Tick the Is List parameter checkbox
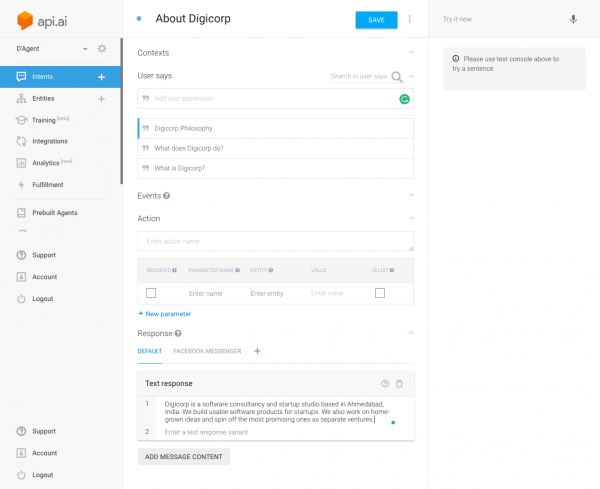Screen dimensions: 600x489 380,293
